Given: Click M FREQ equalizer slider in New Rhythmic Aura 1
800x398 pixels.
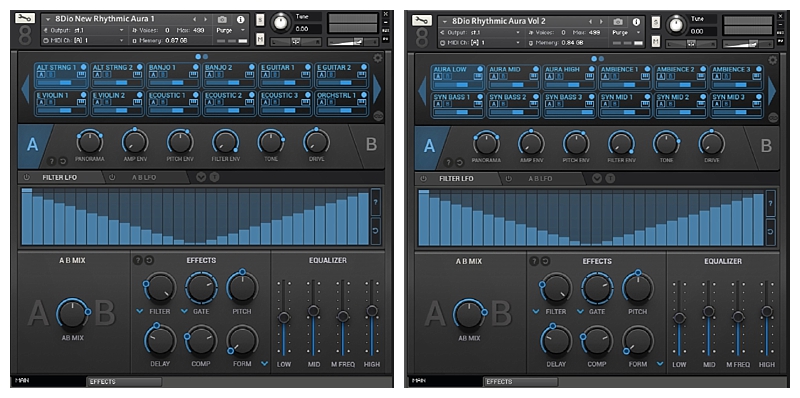Looking at the screenshot, I should [343, 317].
